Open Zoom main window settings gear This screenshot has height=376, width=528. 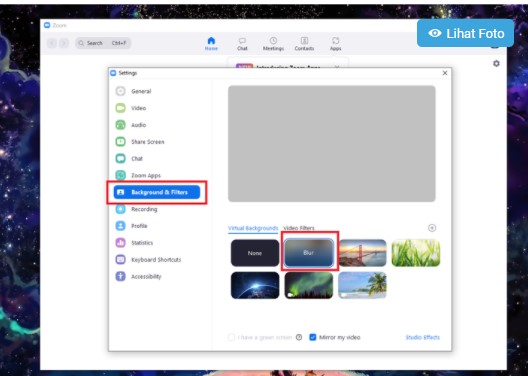tap(496, 63)
